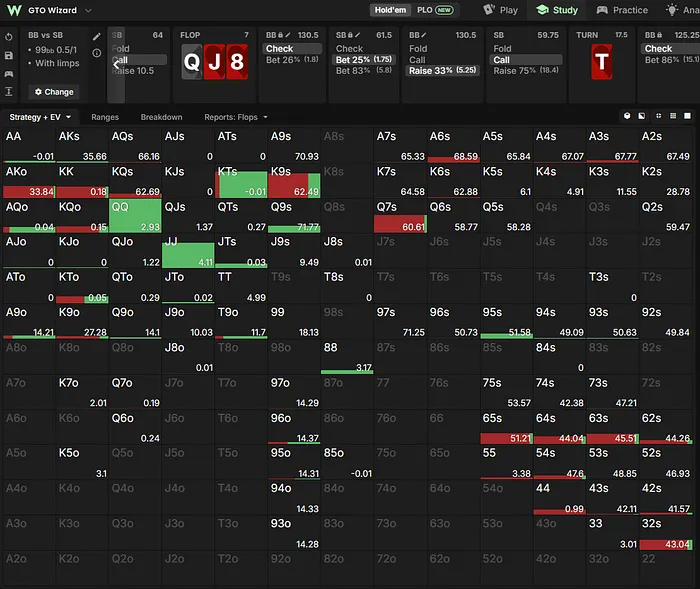Click the AA hand cell

click(x=29, y=146)
